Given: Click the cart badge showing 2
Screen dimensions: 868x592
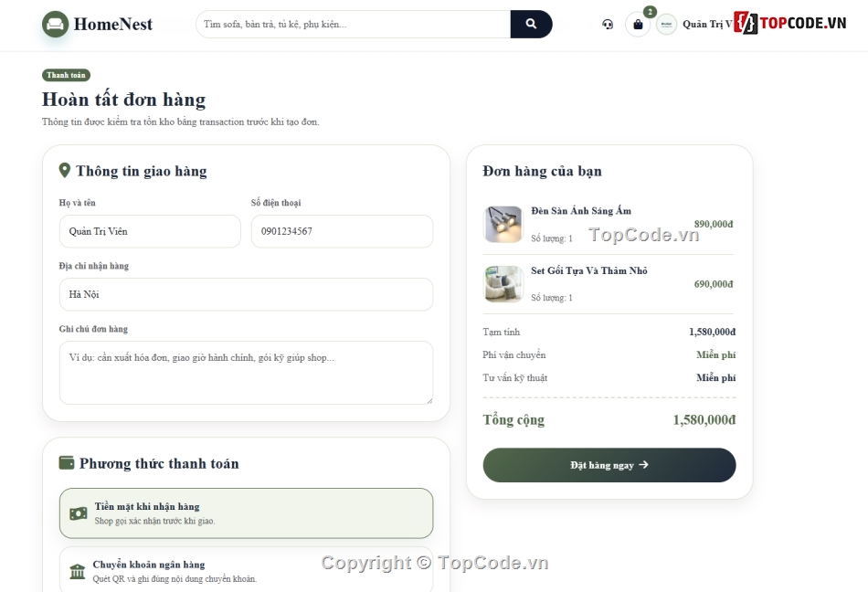Looking at the screenshot, I should (650, 12).
